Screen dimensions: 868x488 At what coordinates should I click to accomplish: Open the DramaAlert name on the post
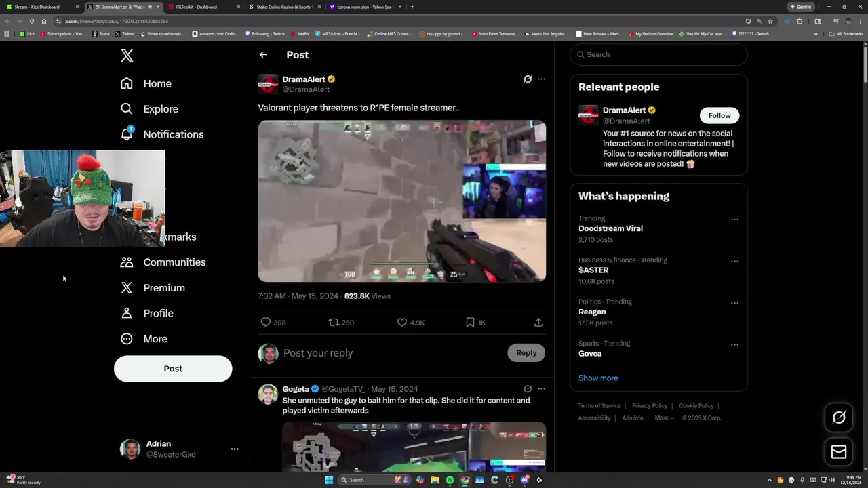pos(304,79)
